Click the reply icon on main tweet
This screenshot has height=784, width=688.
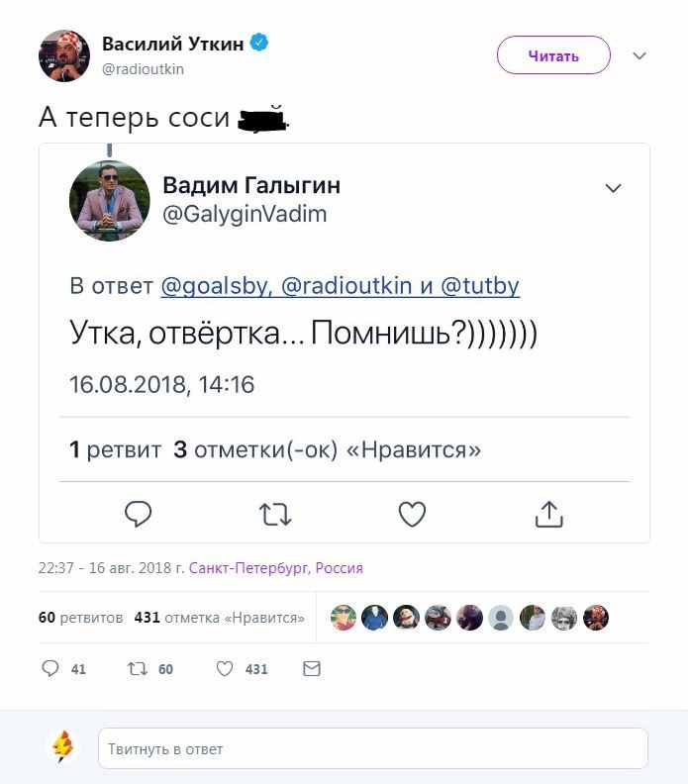50,669
